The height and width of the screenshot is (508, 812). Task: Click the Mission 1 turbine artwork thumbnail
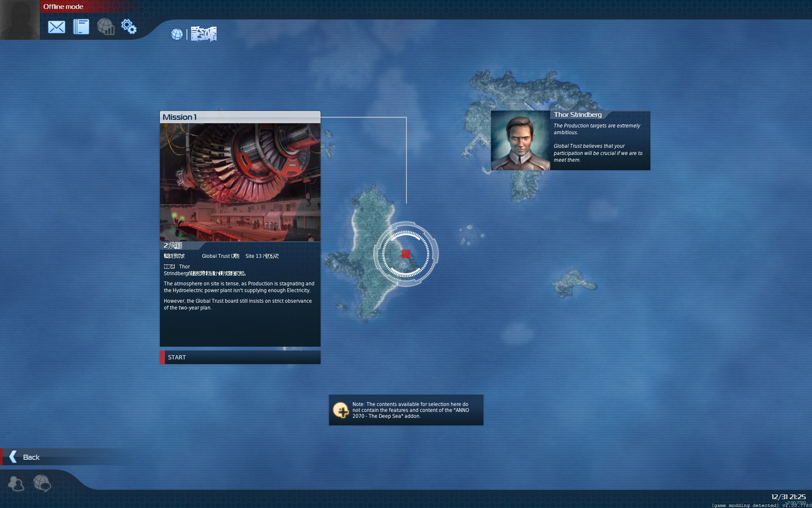click(240, 182)
